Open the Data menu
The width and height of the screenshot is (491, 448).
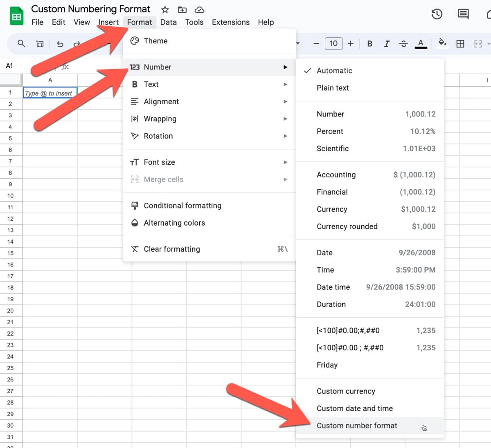[169, 22]
